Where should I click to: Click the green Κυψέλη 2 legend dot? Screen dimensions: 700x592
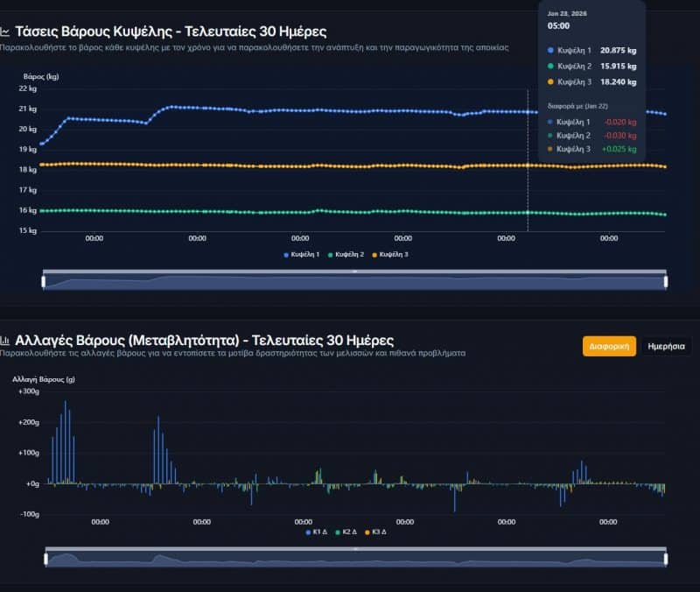pos(331,254)
